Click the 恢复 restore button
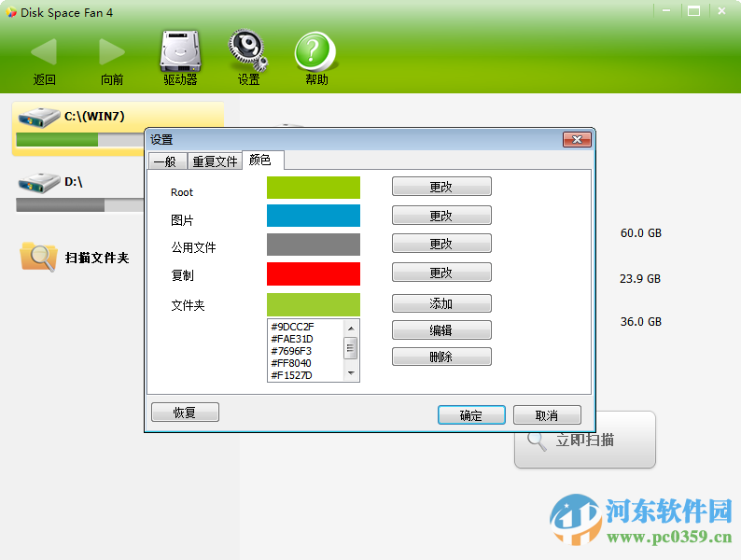This screenshot has height=560, width=741. coord(185,413)
